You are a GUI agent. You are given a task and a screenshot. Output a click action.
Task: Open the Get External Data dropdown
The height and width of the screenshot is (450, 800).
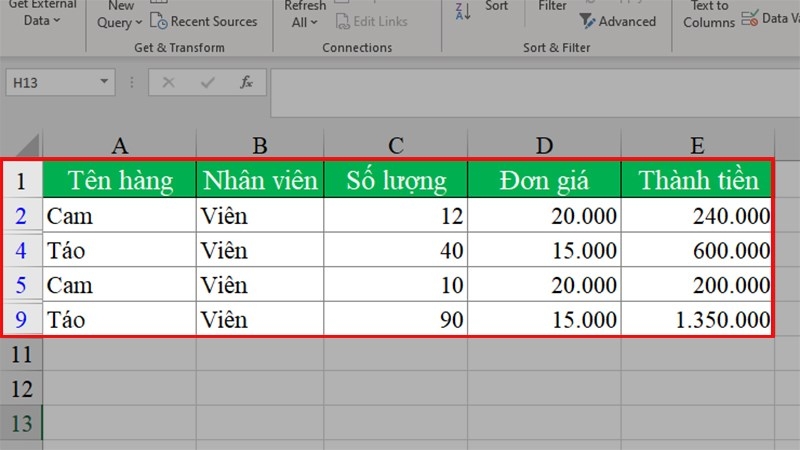42,13
